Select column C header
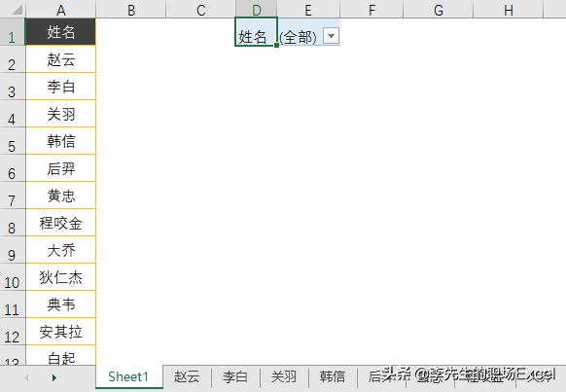The height and width of the screenshot is (392, 566). [200, 9]
